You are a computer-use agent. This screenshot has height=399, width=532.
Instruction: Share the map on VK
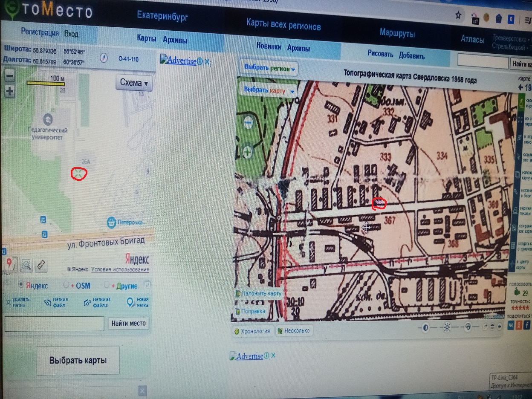[511, 325]
